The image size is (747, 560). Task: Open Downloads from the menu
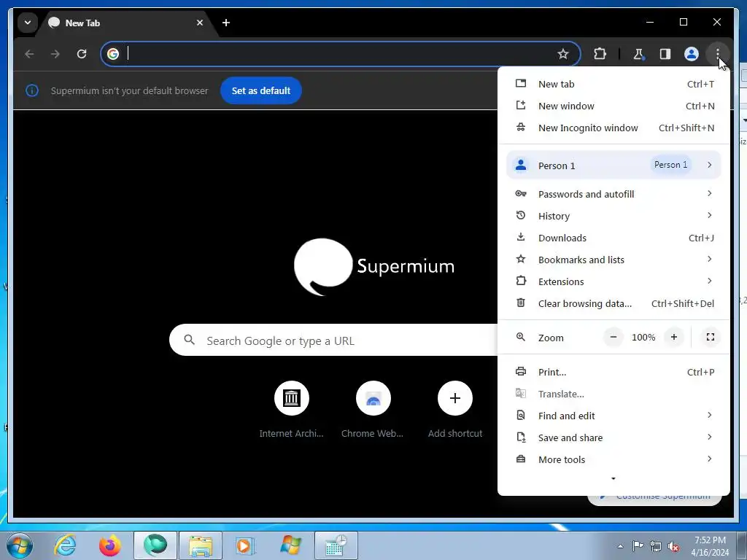click(x=614, y=238)
